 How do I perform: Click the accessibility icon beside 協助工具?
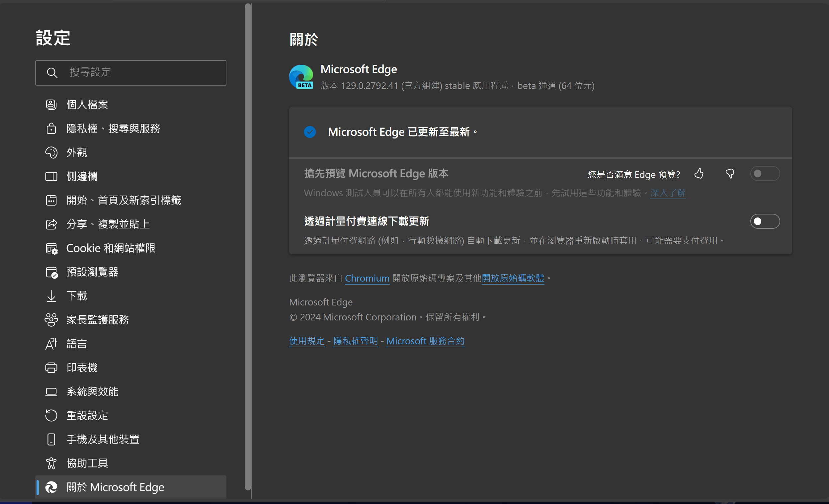tap(51, 463)
